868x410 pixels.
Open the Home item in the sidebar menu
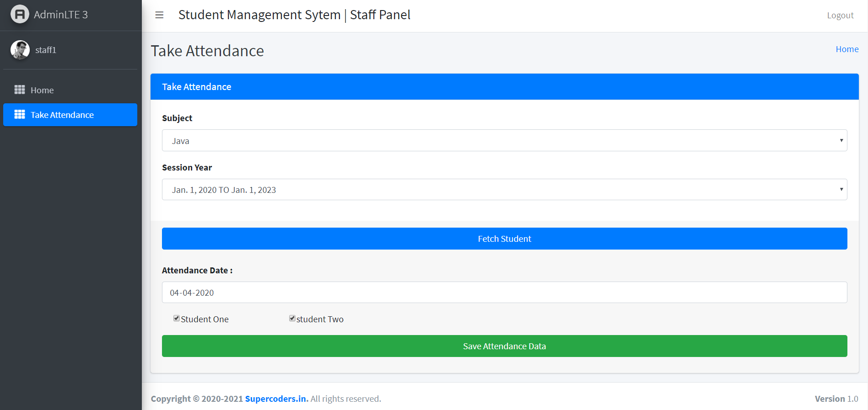click(x=70, y=90)
